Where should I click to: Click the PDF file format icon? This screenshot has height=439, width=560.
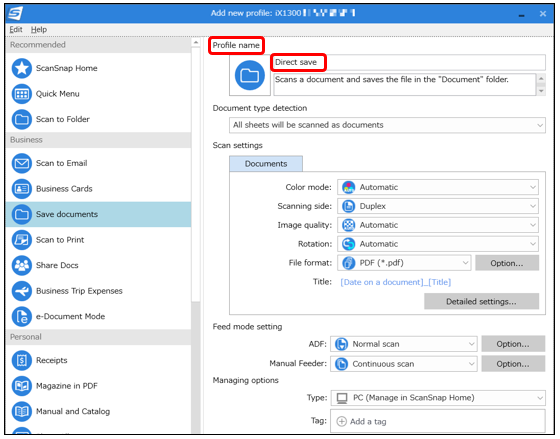pos(349,263)
